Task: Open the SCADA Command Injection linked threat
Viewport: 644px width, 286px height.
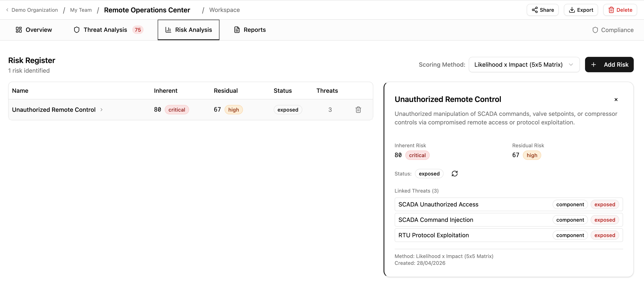Action: pyautogui.click(x=509, y=220)
